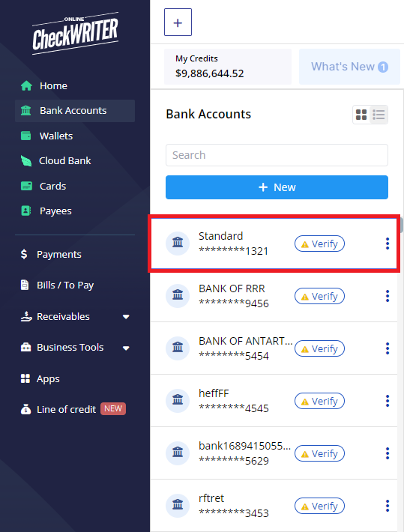Click the What's New notification link
The height and width of the screenshot is (532, 404).
(349, 67)
